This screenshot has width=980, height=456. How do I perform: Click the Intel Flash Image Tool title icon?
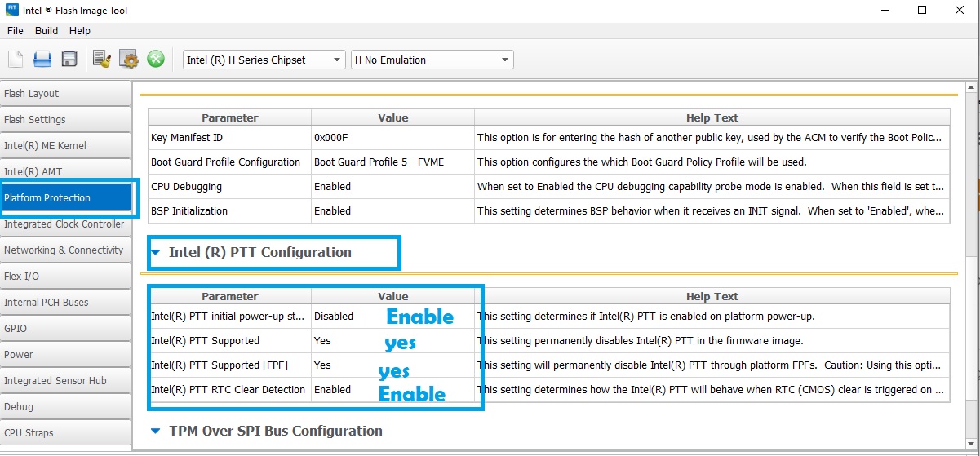11,11
